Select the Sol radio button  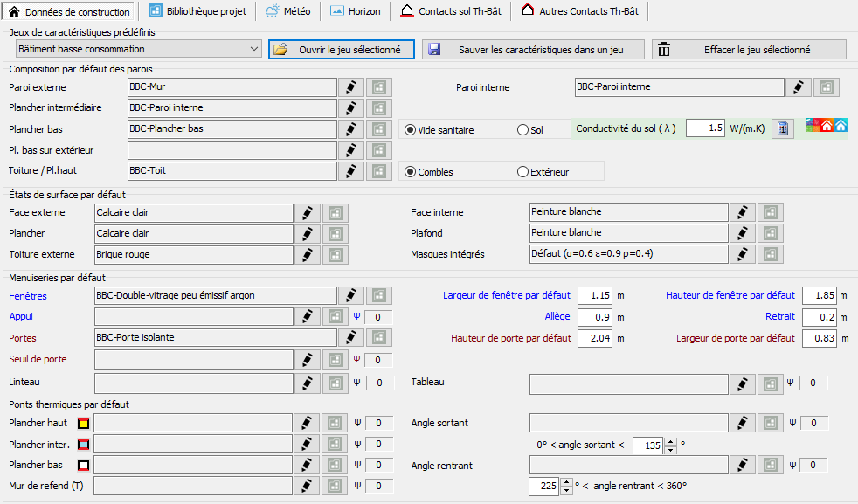[522, 130]
